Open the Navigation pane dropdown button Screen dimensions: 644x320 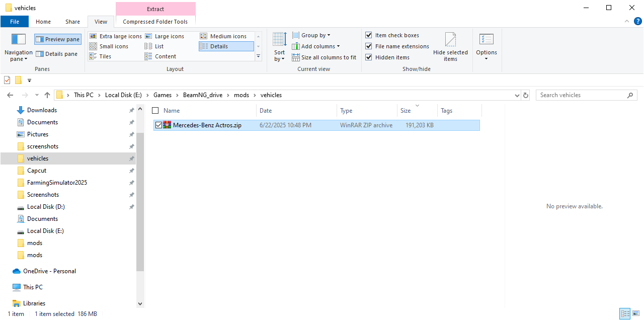click(x=18, y=48)
